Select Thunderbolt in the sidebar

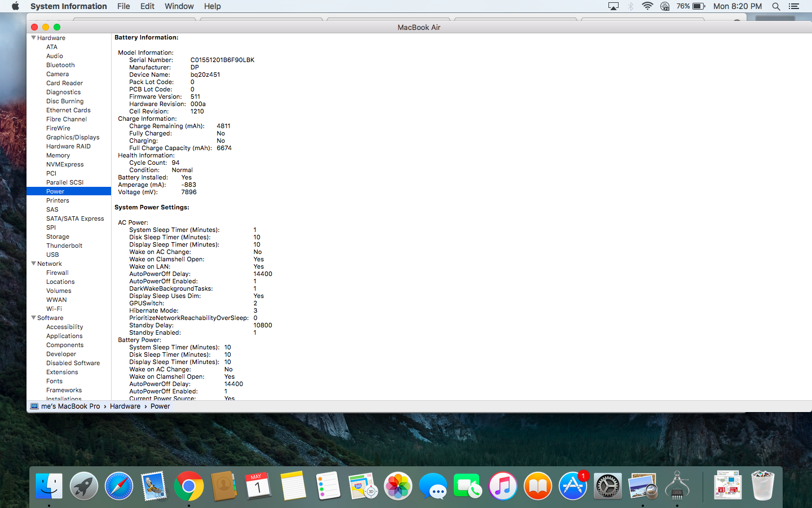(64, 246)
